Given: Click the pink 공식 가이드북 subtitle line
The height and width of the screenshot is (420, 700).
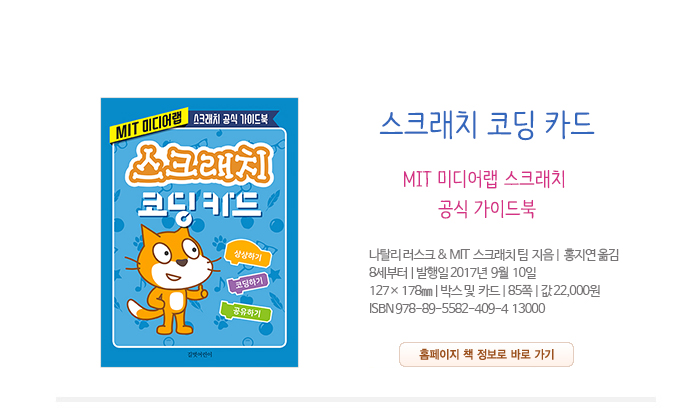Looking at the screenshot, I should click(487, 209).
